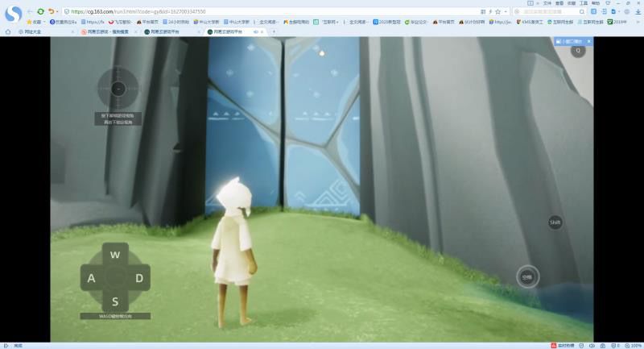Switch to the second tab with red icon
644x349 pixels.
pyautogui.click(x=109, y=31)
